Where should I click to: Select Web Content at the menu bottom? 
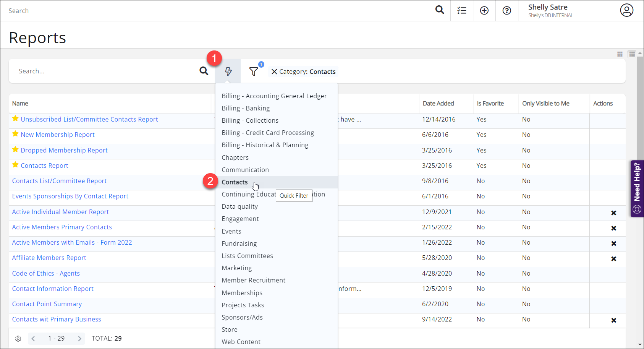tap(241, 341)
